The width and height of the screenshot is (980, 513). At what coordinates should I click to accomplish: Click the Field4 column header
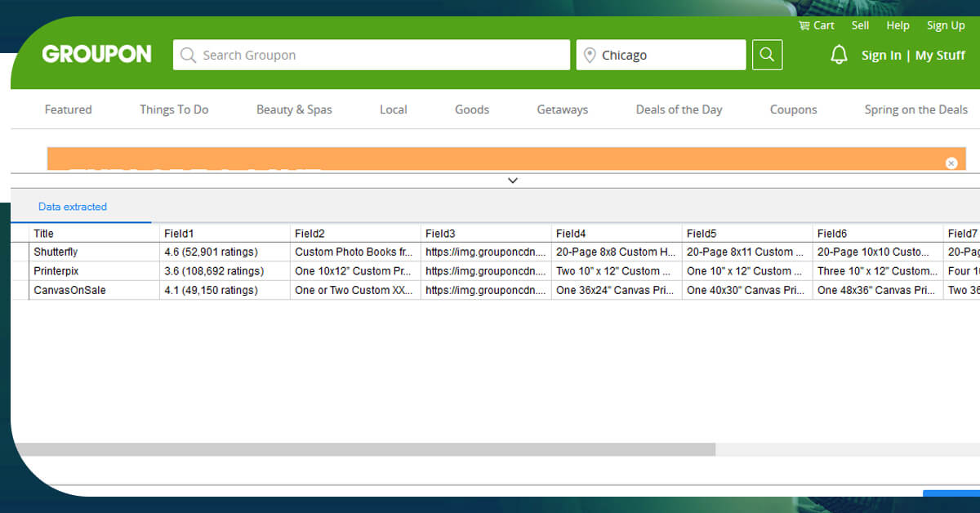click(617, 234)
